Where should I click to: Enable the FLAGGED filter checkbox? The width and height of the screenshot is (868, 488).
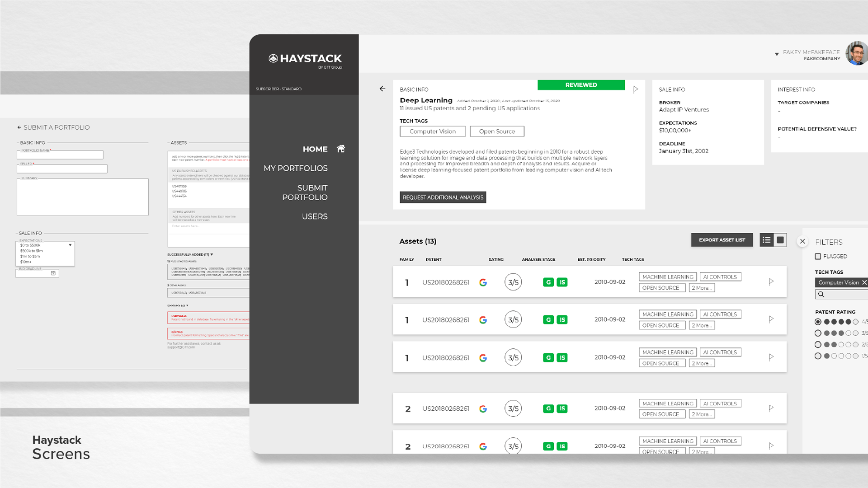(818, 256)
